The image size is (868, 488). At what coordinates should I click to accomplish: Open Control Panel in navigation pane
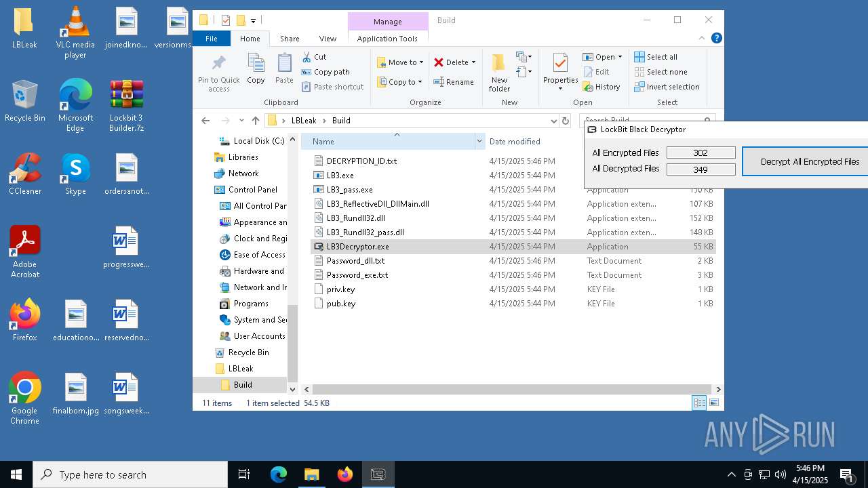point(252,190)
